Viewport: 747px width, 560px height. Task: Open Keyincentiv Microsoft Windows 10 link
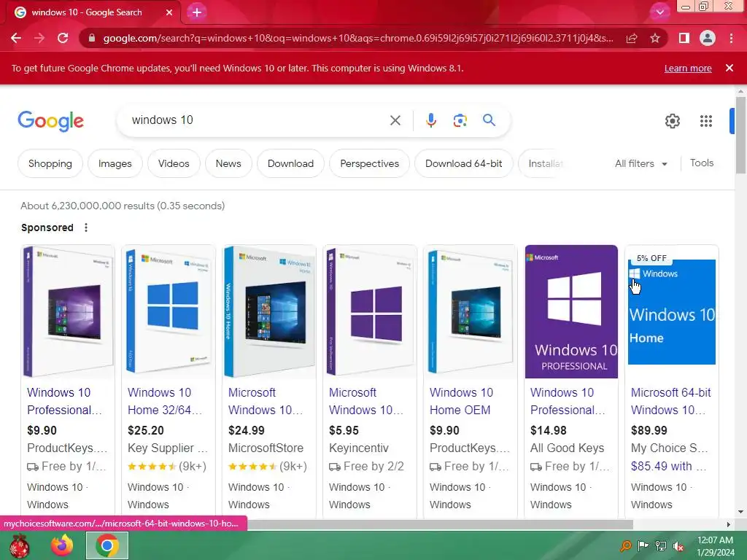(366, 401)
